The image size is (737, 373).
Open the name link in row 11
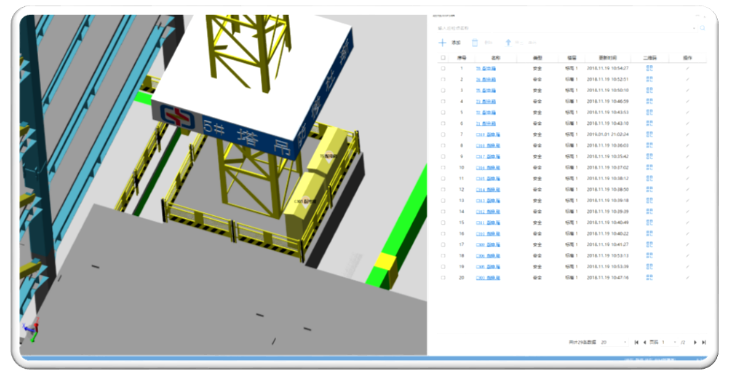tap(488, 179)
